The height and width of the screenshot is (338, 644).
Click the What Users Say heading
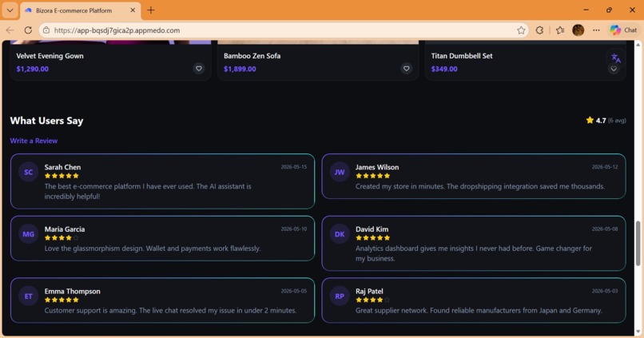[x=46, y=121]
